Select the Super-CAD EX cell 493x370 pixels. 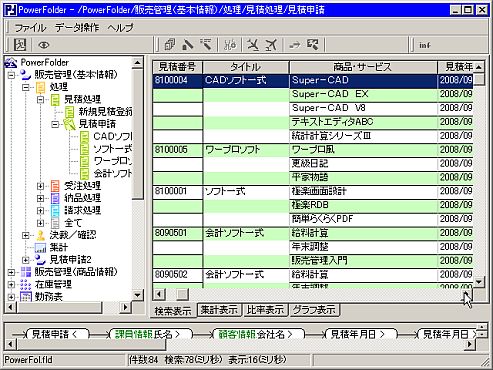(363, 94)
